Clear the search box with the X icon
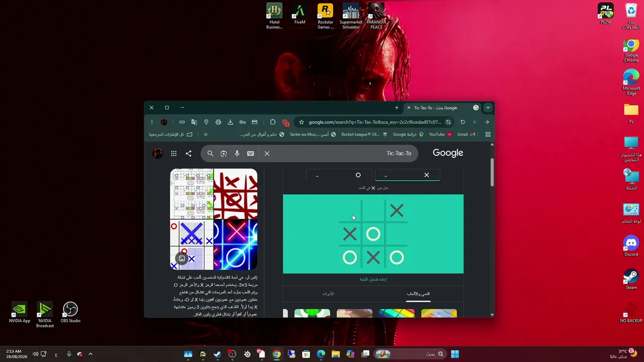Viewport: 644px width, 362px height. [x=267, y=153]
